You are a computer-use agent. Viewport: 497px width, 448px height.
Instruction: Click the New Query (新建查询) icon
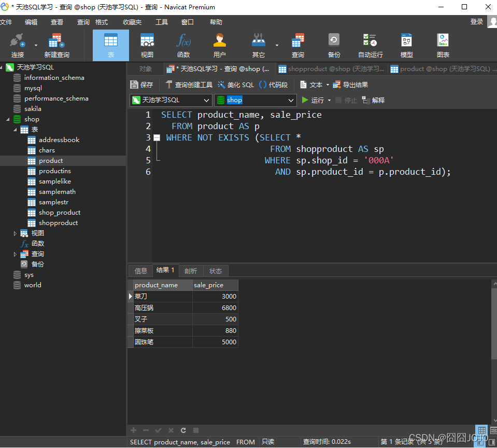(56, 45)
